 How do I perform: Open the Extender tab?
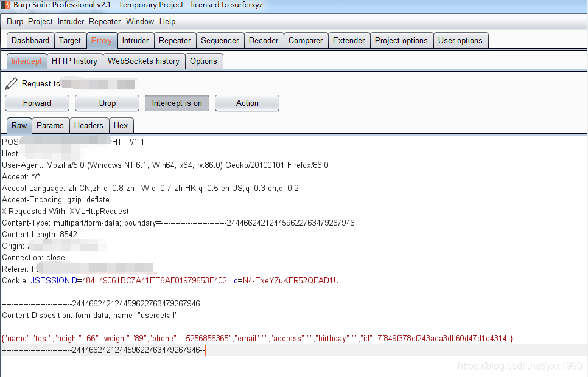[349, 41]
